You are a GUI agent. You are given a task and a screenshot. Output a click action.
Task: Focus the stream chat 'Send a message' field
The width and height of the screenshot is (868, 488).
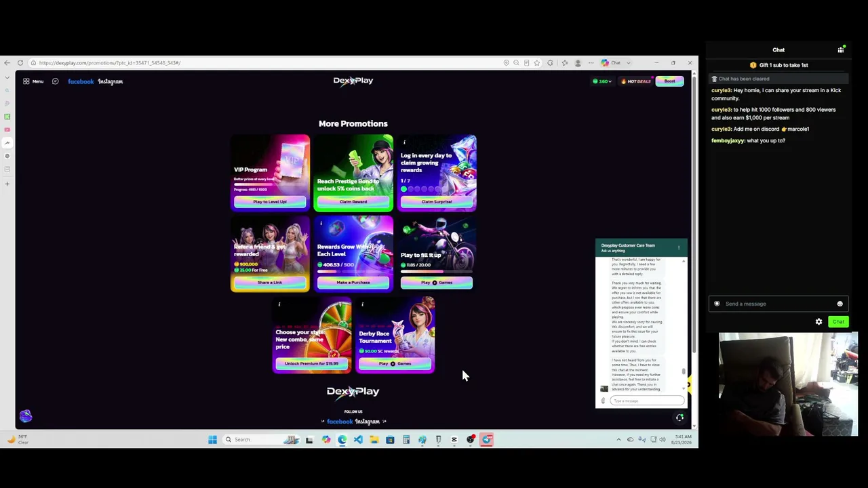point(778,304)
